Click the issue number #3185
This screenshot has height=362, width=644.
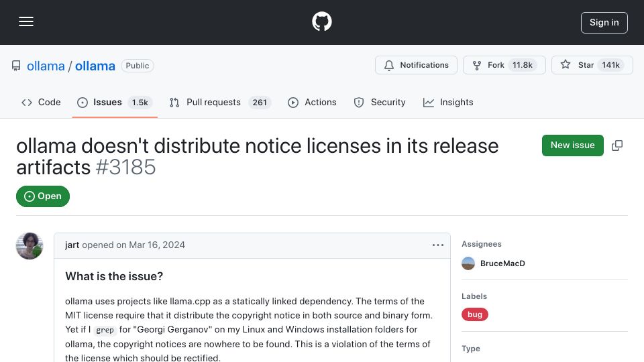tap(125, 168)
